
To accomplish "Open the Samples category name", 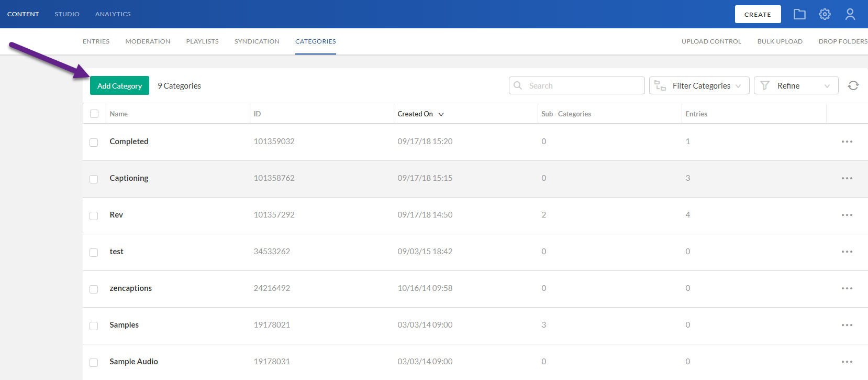I will [124, 325].
